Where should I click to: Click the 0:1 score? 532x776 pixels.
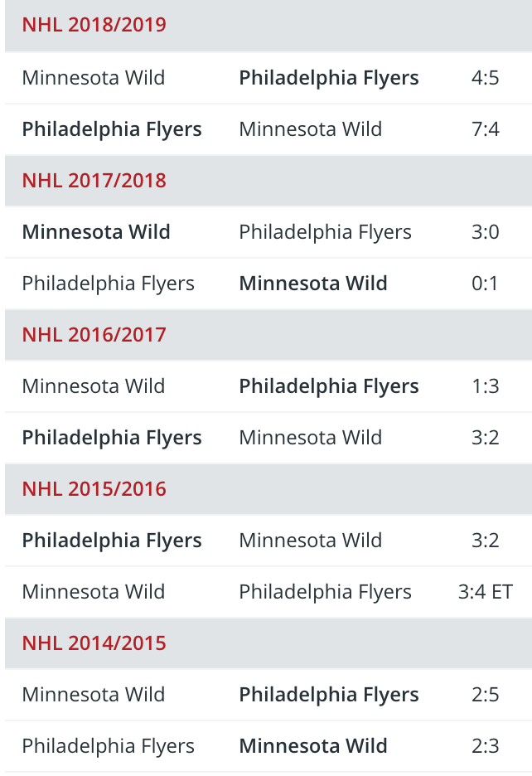pos(485,284)
